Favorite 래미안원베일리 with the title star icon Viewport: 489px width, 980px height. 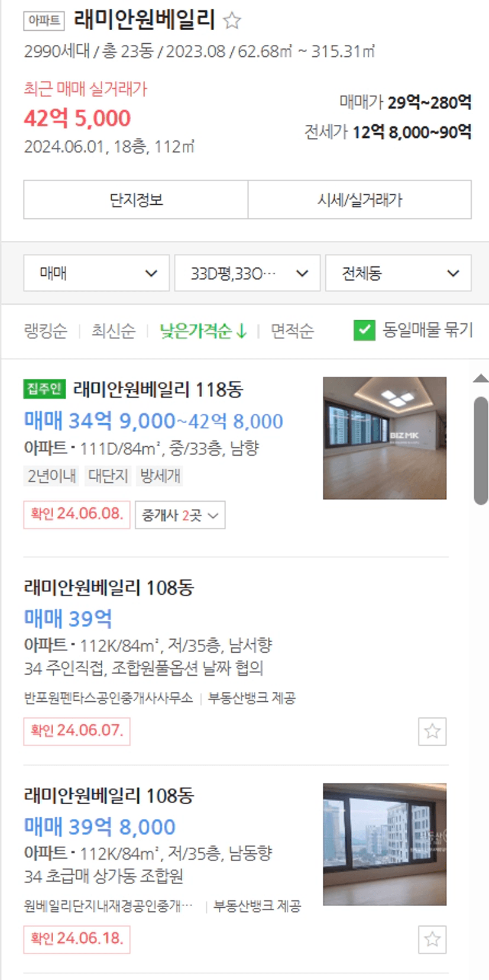(x=232, y=21)
